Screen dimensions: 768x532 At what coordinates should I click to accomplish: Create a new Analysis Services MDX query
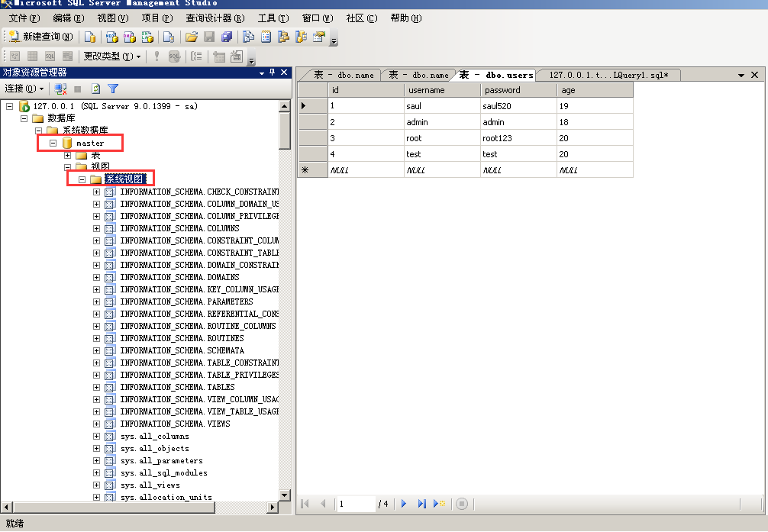[x=111, y=37]
